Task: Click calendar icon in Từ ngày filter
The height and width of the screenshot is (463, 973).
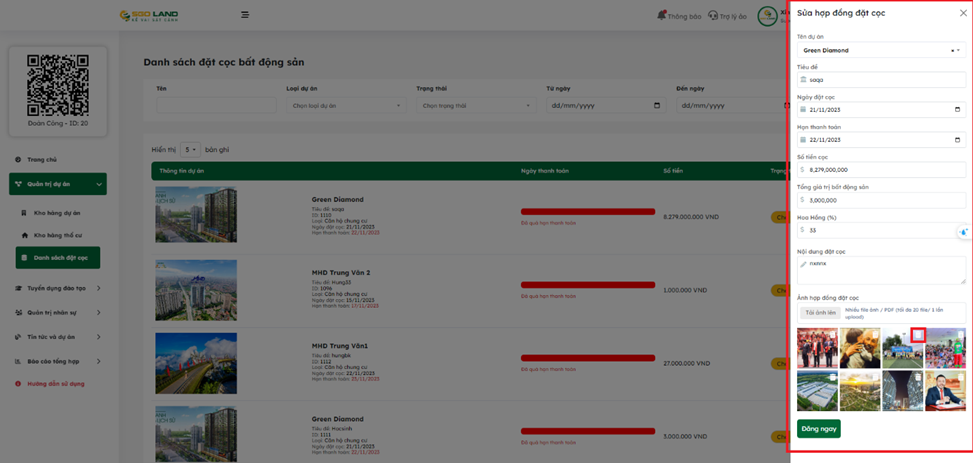Action: click(x=657, y=105)
